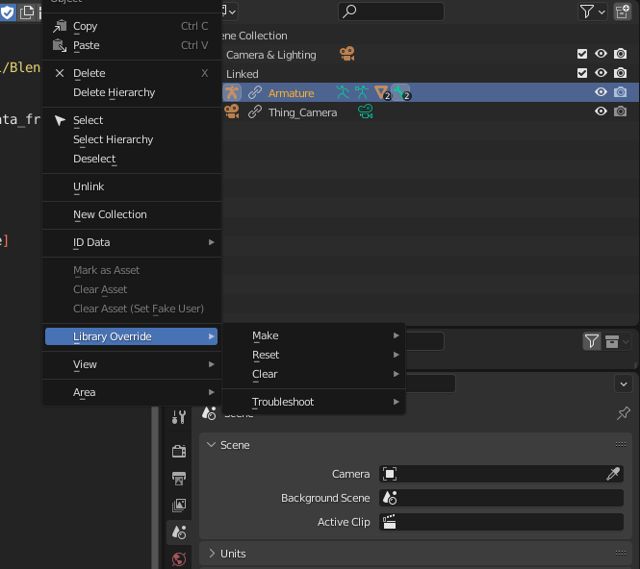
Task: Select the Thing_Camera row name
Action: point(302,112)
